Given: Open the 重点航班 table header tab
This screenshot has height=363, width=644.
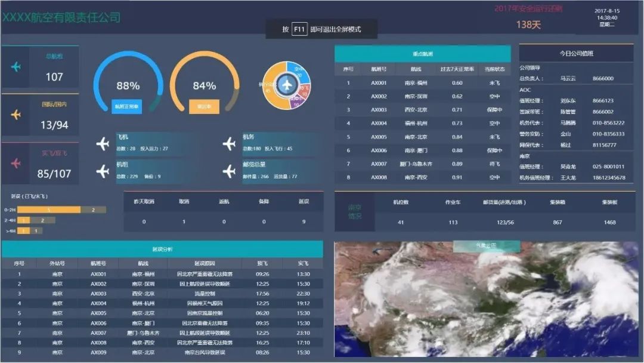Looking at the screenshot, I should click(423, 54).
